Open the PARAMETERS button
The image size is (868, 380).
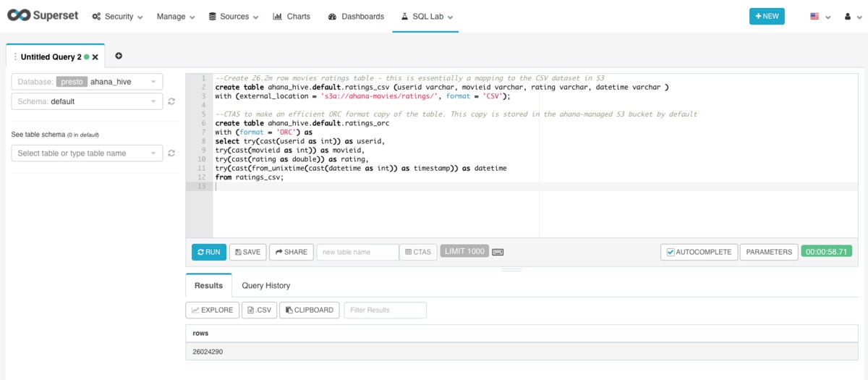click(x=769, y=252)
